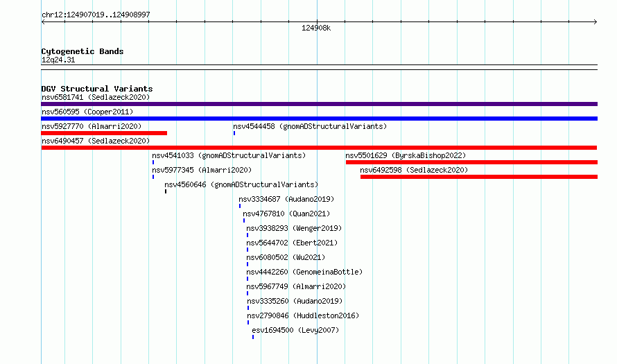Image resolution: width=617 pixels, height=364 pixels.
Task: Click the nsv5927770 (Almarri2020) label
Action: pos(92,126)
